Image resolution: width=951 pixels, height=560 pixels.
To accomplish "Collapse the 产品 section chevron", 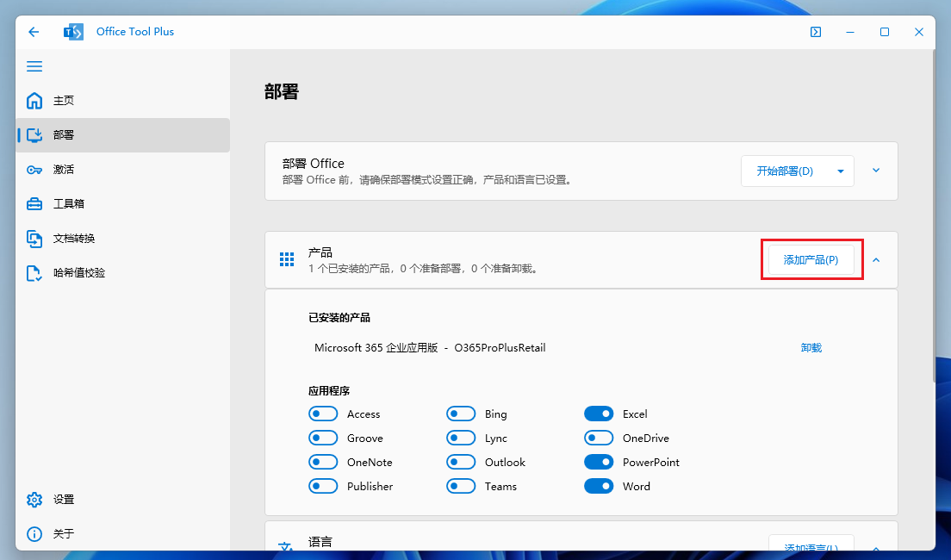I will click(x=876, y=260).
